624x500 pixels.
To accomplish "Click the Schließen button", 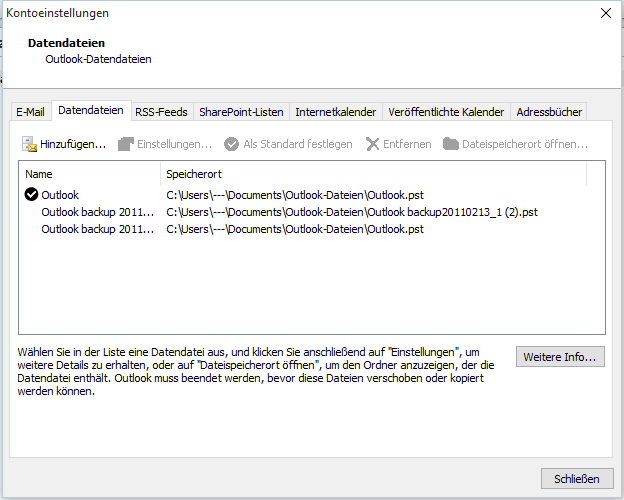I will pyautogui.click(x=577, y=479).
